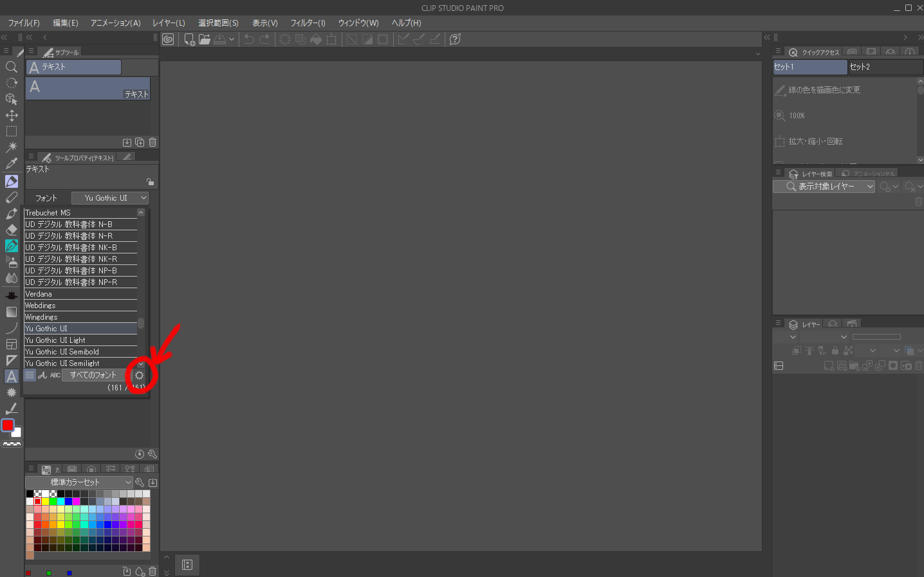
Task: Click the Open file folder icon
Action: click(x=205, y=39)
